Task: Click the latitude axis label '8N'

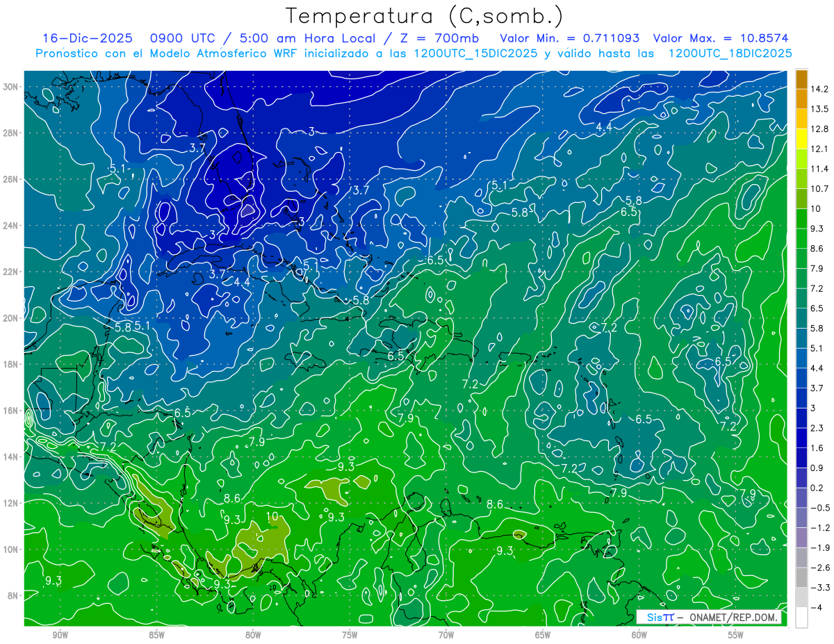Action: [13, 595]
